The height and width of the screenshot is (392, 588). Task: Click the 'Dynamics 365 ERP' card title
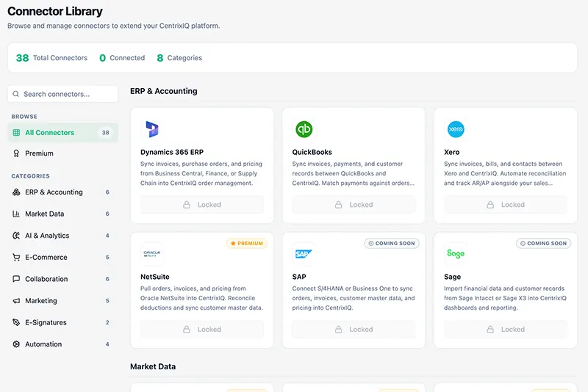172,152
